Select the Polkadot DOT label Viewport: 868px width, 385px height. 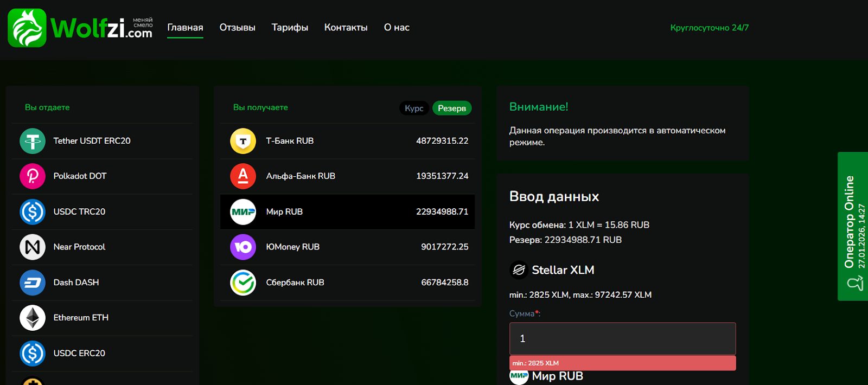pyautogui.click(x=80, y=176)
